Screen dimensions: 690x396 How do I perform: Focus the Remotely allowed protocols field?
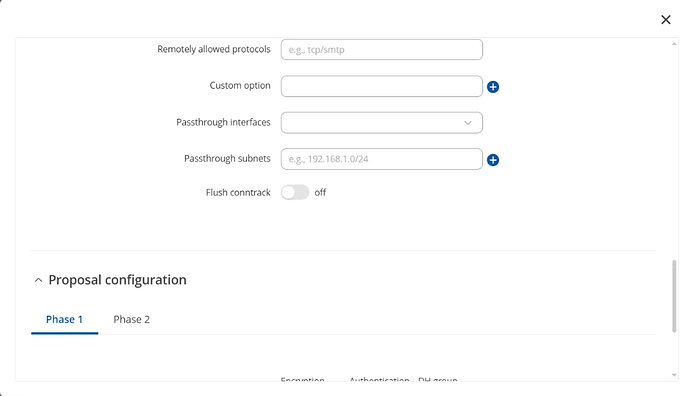click(x=382, y=50)
